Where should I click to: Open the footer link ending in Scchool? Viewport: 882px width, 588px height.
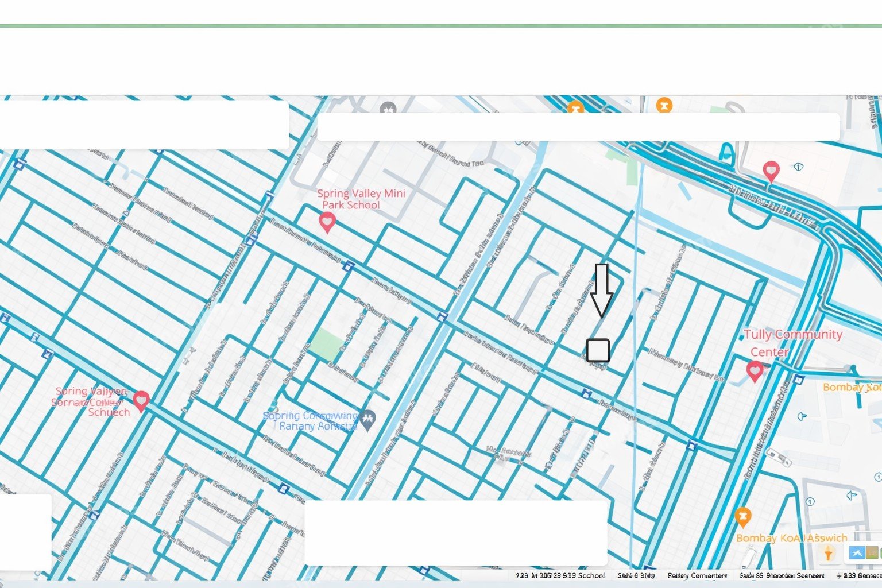[560, 575]
